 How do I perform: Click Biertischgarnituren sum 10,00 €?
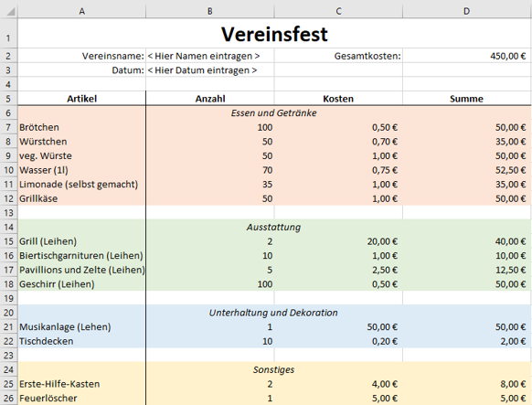[x=467, y=255]
